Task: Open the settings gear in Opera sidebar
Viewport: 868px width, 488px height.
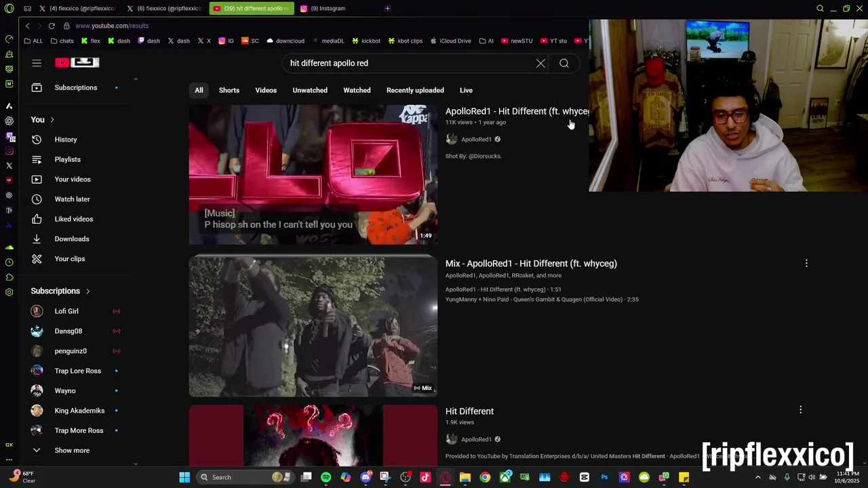Action: tap(9, 292)
